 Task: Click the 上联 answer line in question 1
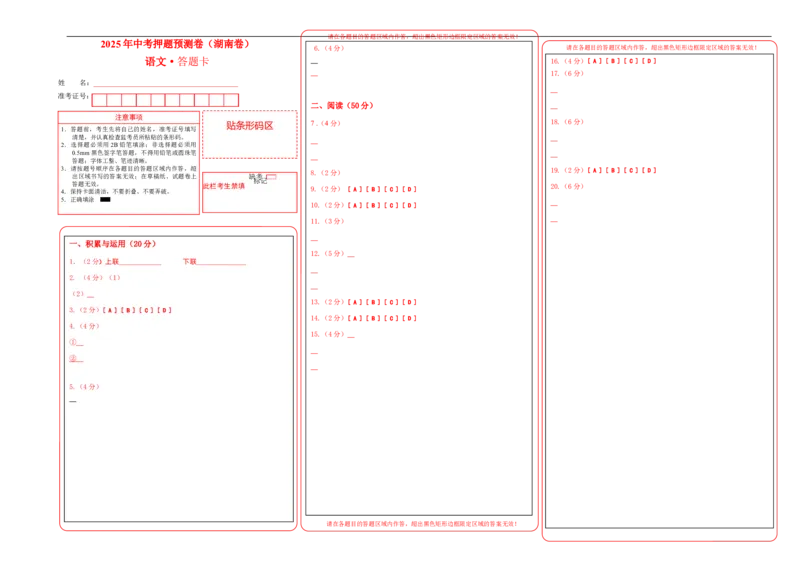click(140, 262)
